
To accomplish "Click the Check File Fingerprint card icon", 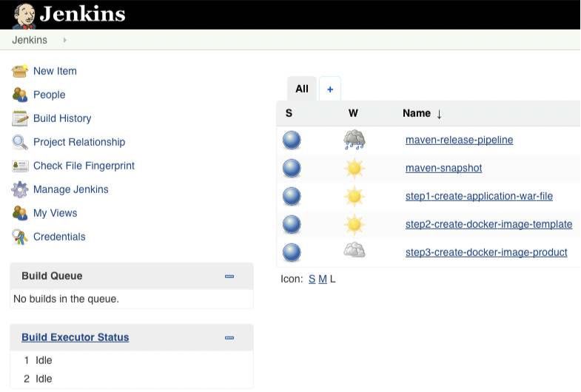I will tap(20, 166).
